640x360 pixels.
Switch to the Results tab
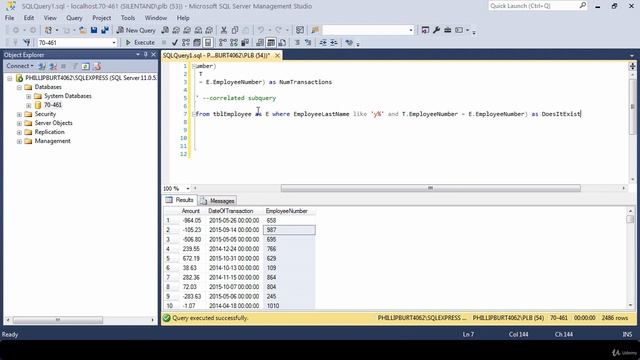180,200
